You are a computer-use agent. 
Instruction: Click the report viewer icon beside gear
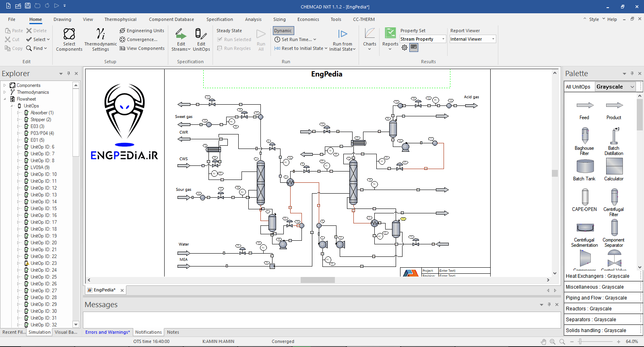(414, 48)
